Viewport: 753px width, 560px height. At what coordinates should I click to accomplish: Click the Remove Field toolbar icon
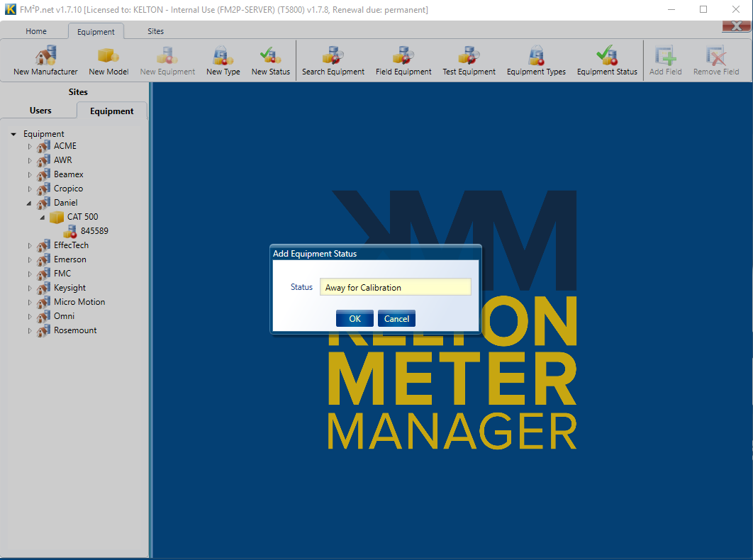[x=716, y=56]
